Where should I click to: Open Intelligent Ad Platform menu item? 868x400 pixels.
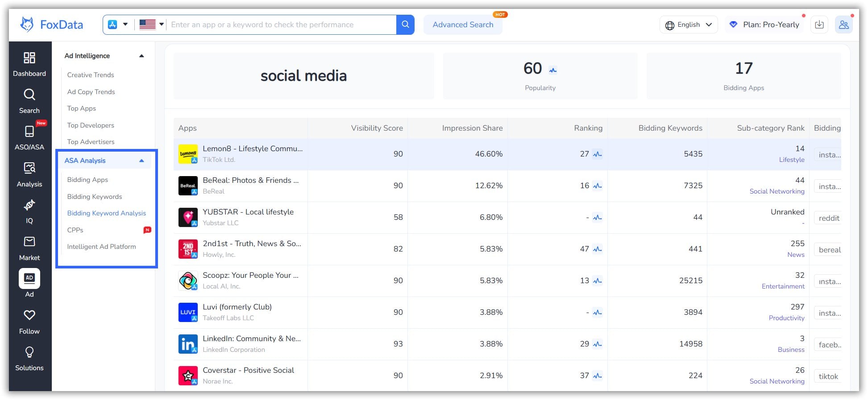102,247
